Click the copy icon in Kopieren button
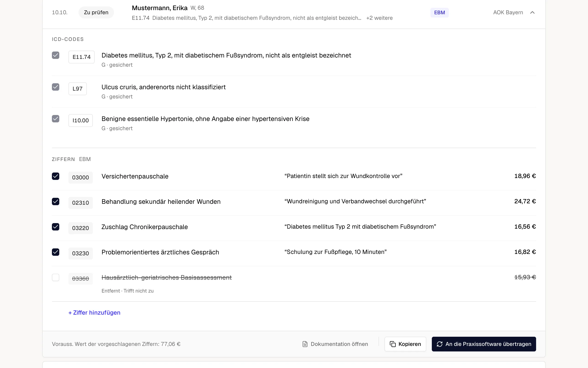The width and height of the screenshot is (588, 368). coord(393,344)
